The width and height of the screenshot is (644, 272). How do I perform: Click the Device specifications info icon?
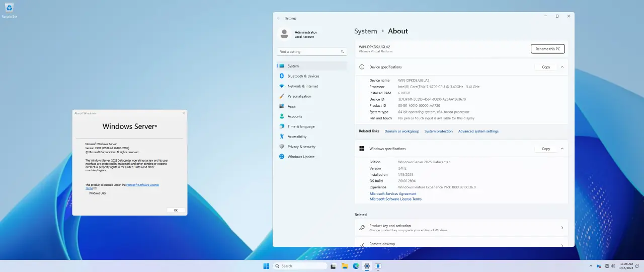[x=362, y=67]
